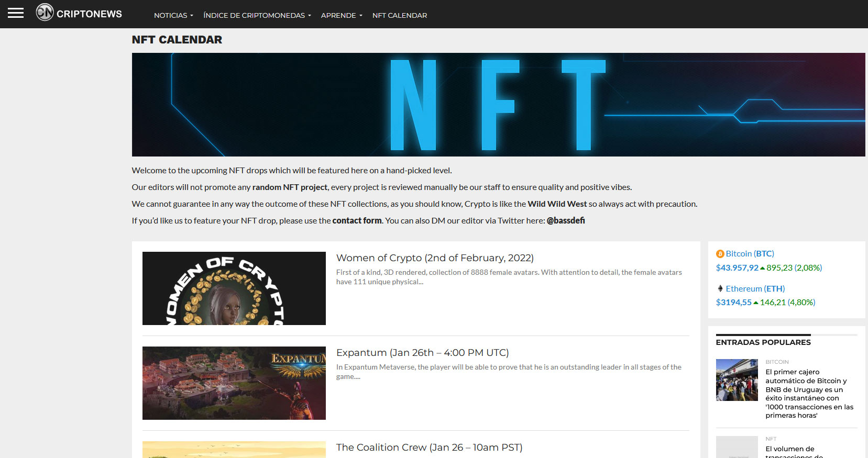Click the Bitcoin (BTC) price link

[x=750, y=254]
